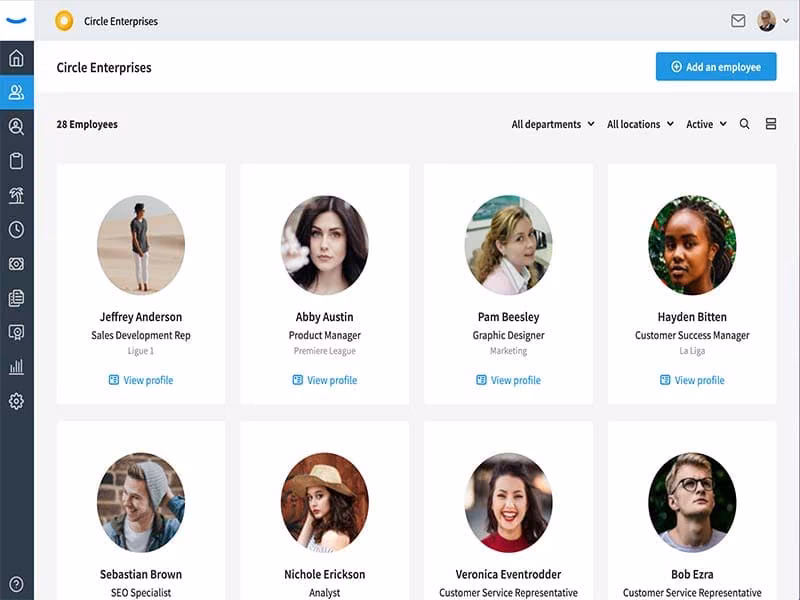Expand the All locations filter
This screenshot has width=800, height=600.
tap(640, 124)
